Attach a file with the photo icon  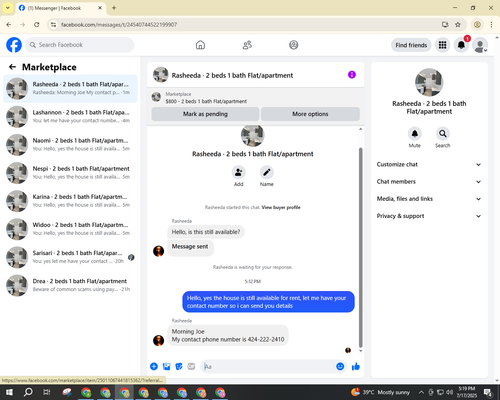pos(166,367)
